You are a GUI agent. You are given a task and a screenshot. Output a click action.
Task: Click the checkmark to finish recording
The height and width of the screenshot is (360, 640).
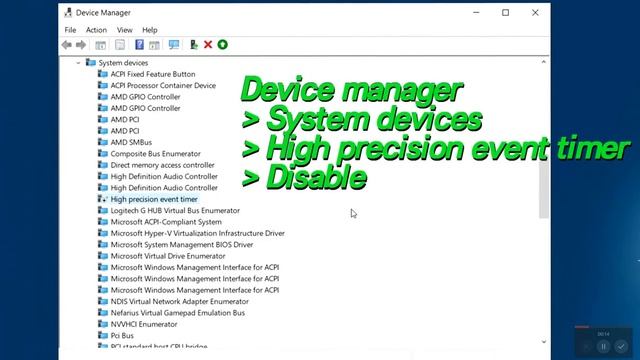tap(621, 347)
